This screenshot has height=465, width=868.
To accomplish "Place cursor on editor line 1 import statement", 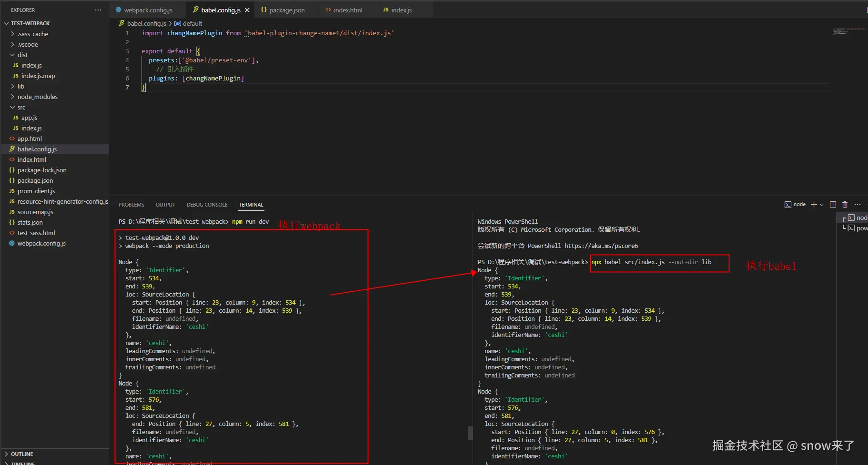I will [268, 33].
